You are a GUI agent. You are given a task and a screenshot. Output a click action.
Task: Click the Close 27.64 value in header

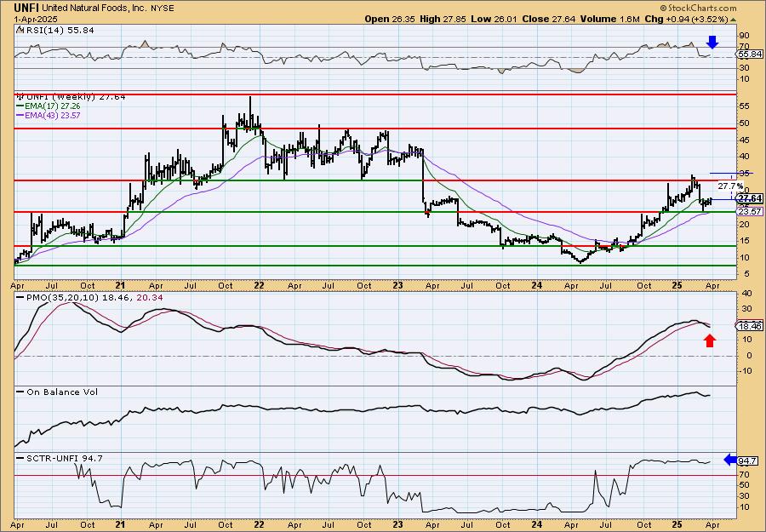point(547,20)
